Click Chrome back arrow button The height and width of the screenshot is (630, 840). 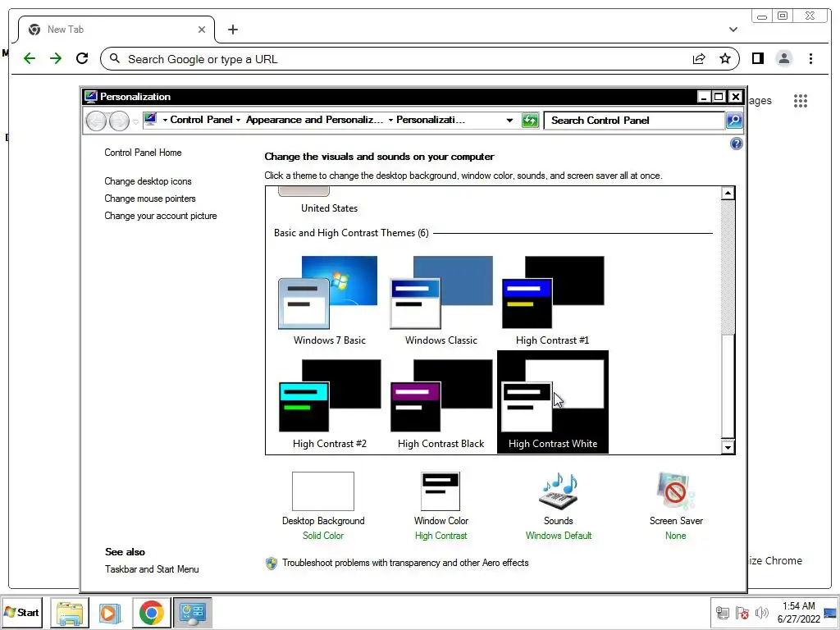(30, 58)
